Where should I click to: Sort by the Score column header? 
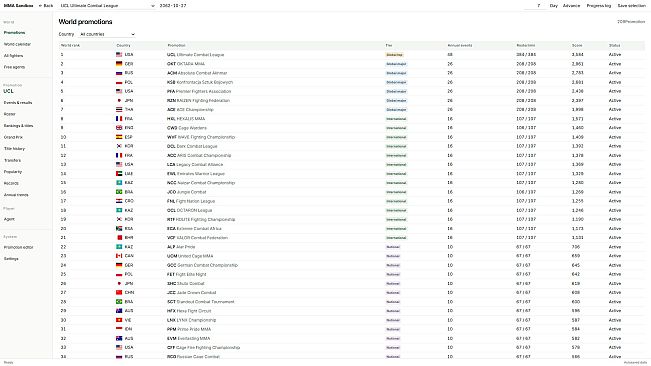[577, 45]
